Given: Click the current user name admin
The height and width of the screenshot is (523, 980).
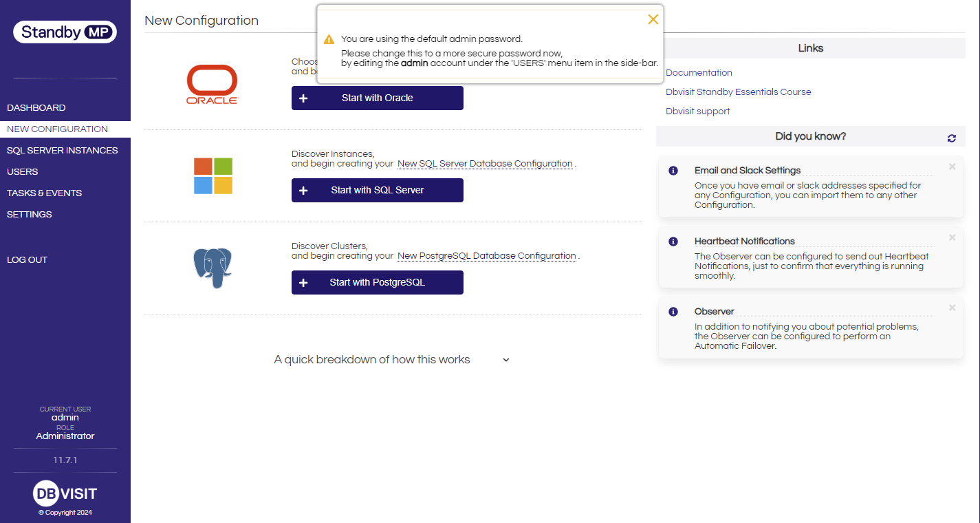Looking at the screenshot, I should pos(65,418).
